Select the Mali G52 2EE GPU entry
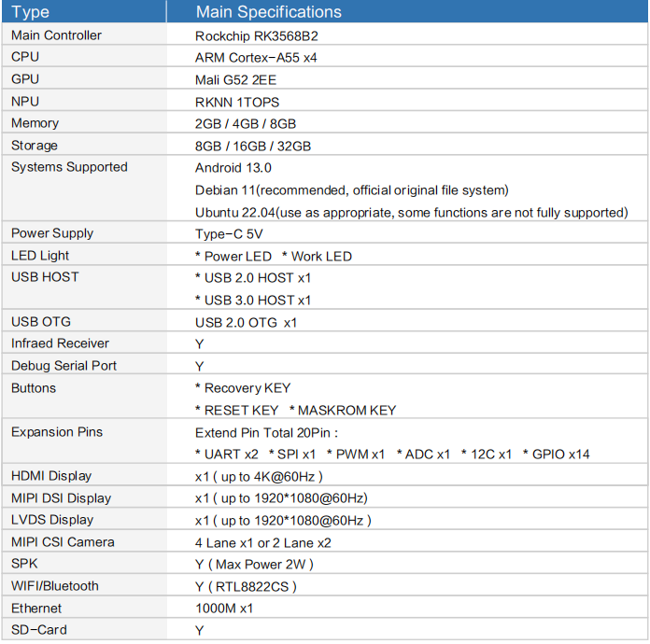This screenshot has width=650, height=644. tap(235, 79)
